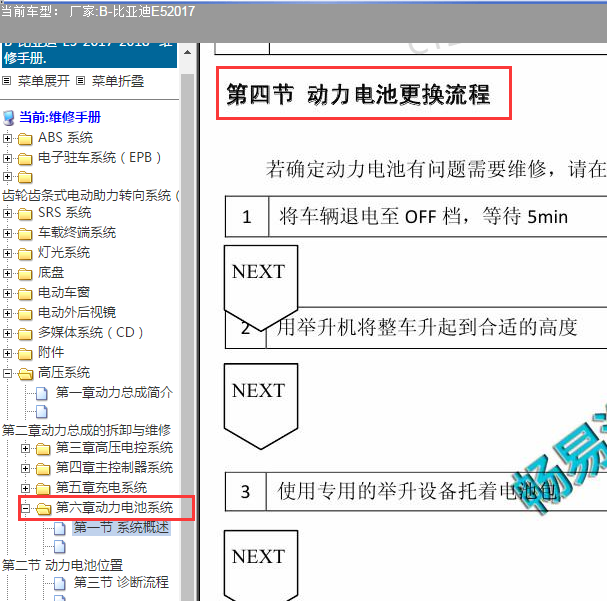The image size is (607, 601).
Task: Click the 第一章动力总成简介 document icon
Action: click(x=42, y=393)
